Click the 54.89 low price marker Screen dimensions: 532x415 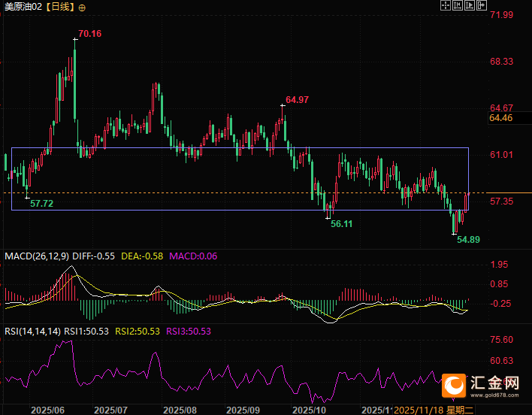[x=469, y=238]
